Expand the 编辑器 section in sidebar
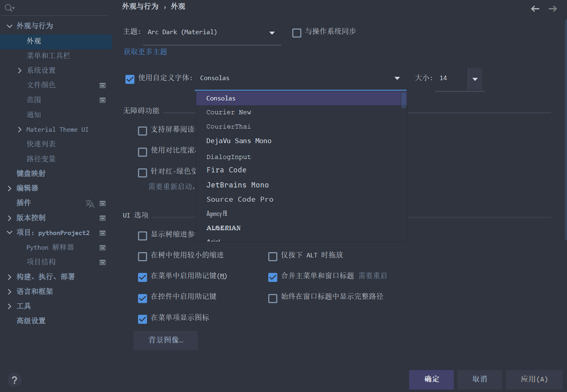 [9, 188]
